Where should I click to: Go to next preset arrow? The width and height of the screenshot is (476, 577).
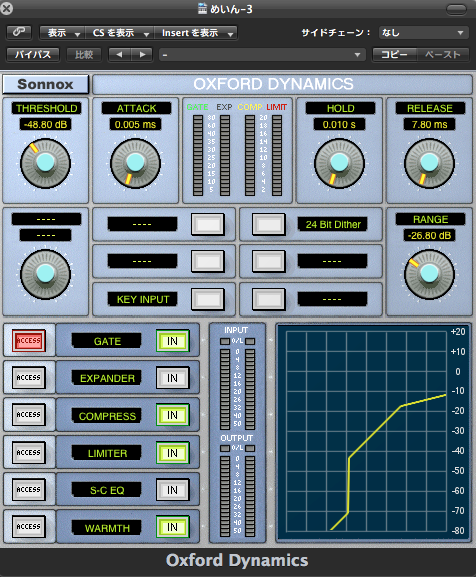[142, 55]
